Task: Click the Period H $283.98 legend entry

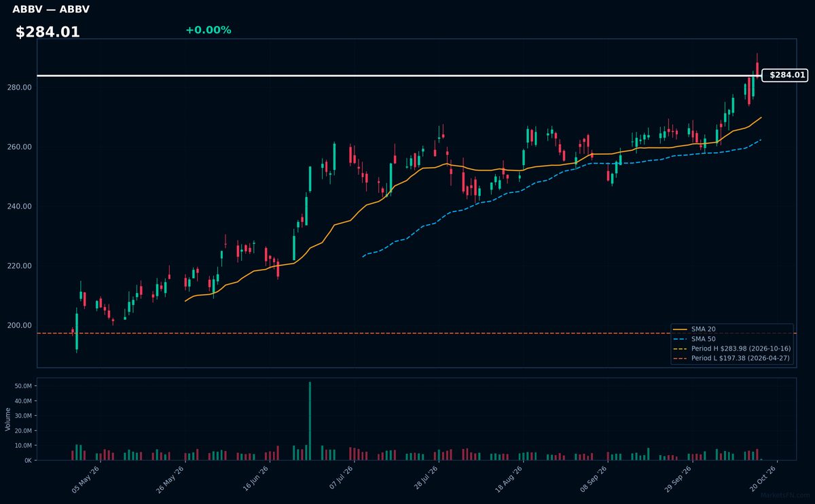Action: [x=731, y=348]
